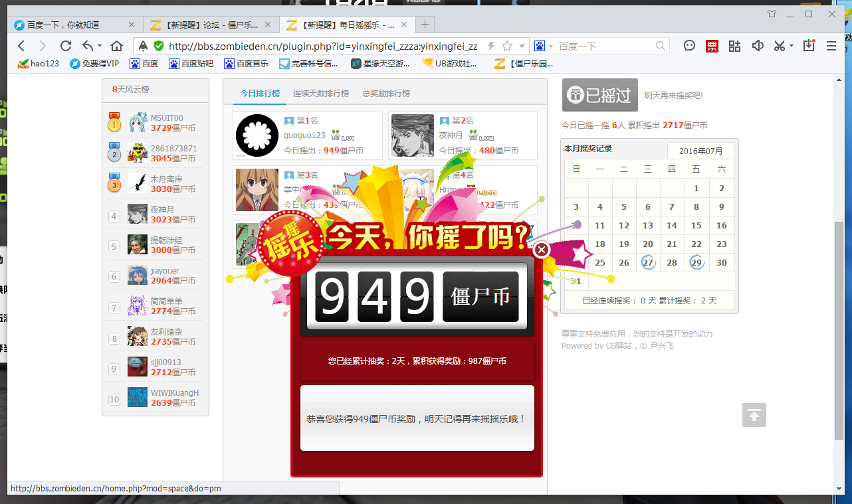
Task: Open the 星缘天空游 bookmark
Action: [x=381, y=64]
